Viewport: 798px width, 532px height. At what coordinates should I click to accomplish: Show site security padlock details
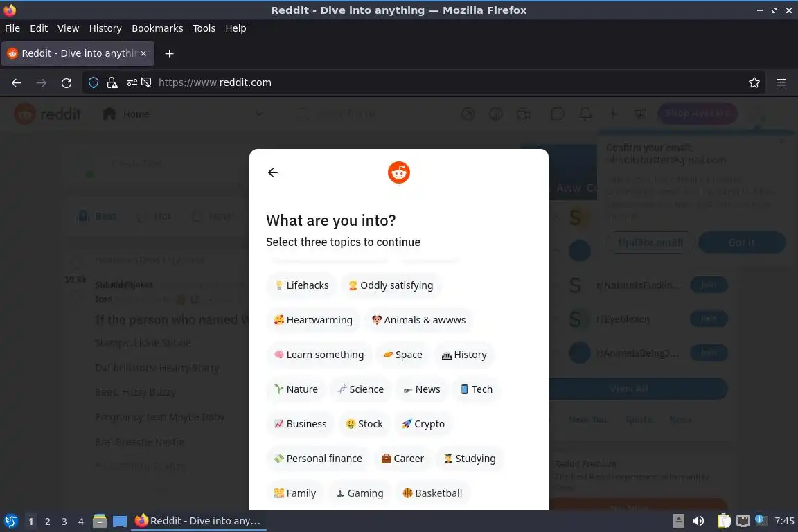(x=112, y=82)
